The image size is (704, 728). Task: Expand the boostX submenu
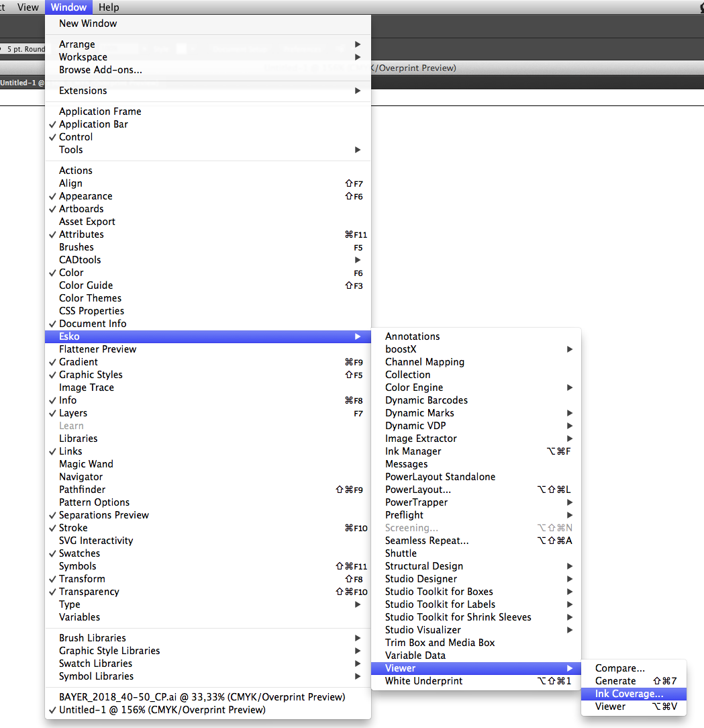click(x=476, y=349)
